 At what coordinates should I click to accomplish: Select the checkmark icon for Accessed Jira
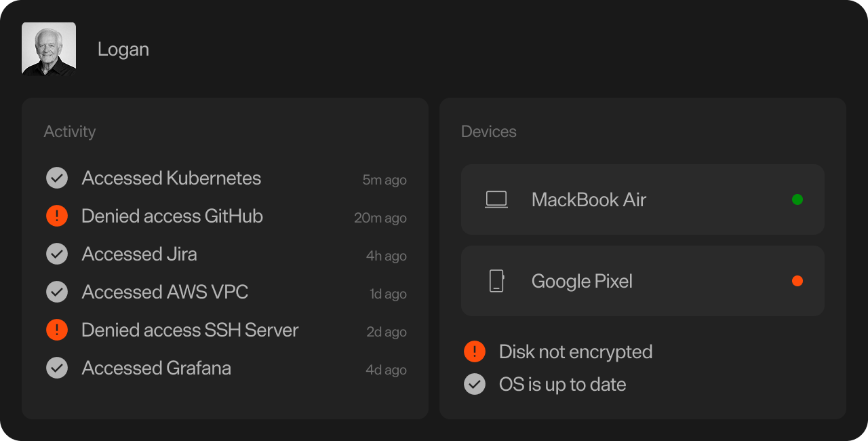click(x=57, y=254)
